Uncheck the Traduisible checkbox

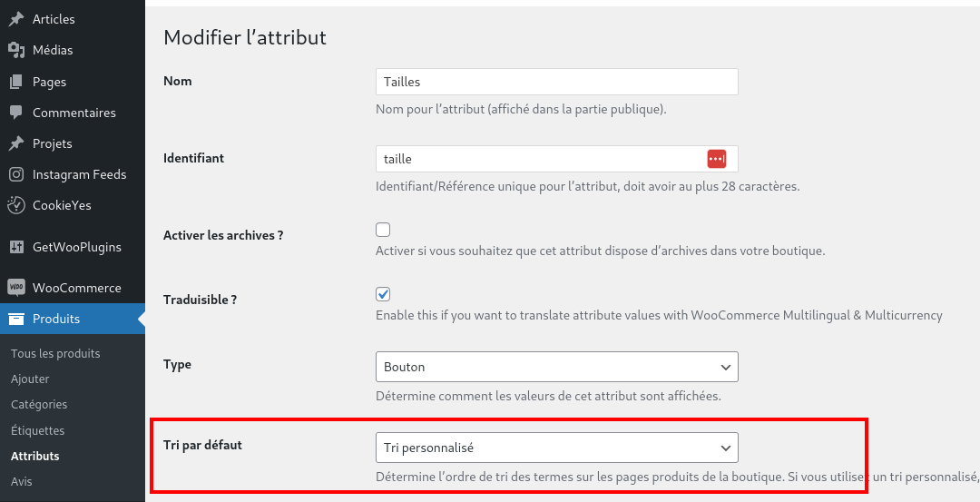pyautogui.click(x=383, y=294)
